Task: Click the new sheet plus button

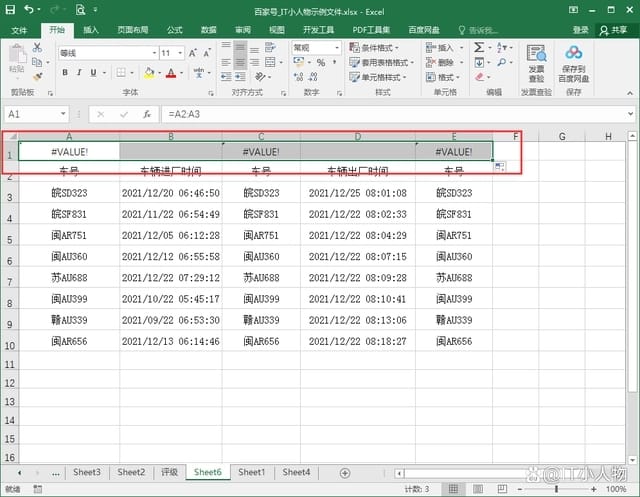Action: (345, 473)
